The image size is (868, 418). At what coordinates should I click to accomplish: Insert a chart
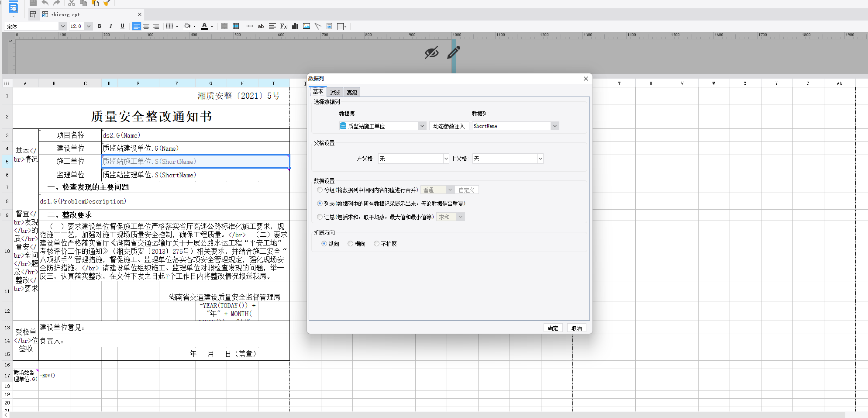point(295,26)
